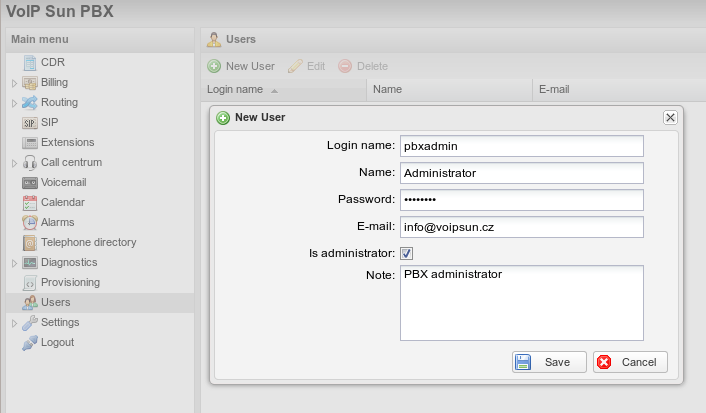Select Logout menu entry
The image size is (706, 413).
click(x=57, y=342)
